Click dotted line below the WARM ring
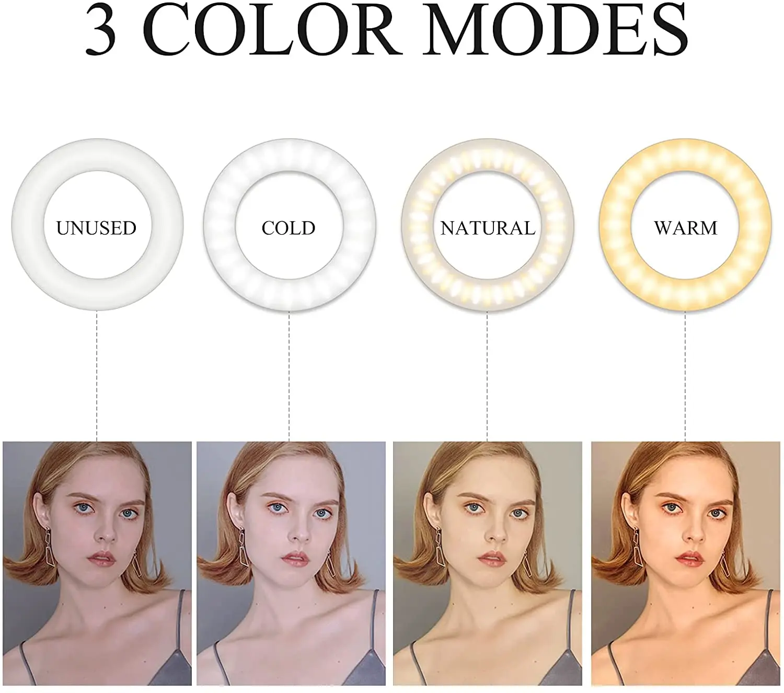The height and width of the screenshot is (693, 784). 686,377
